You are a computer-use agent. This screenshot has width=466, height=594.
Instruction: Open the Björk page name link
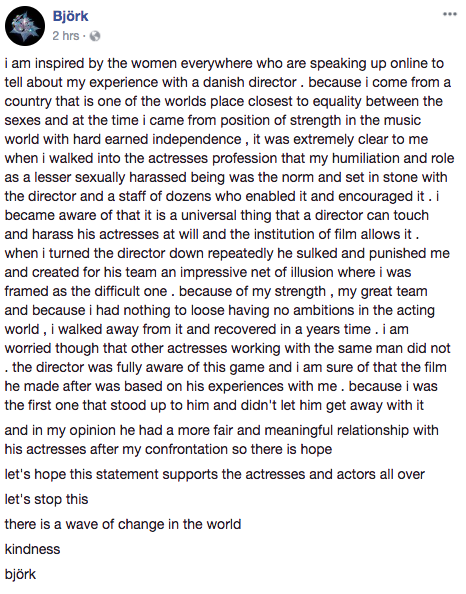[70, 16]
